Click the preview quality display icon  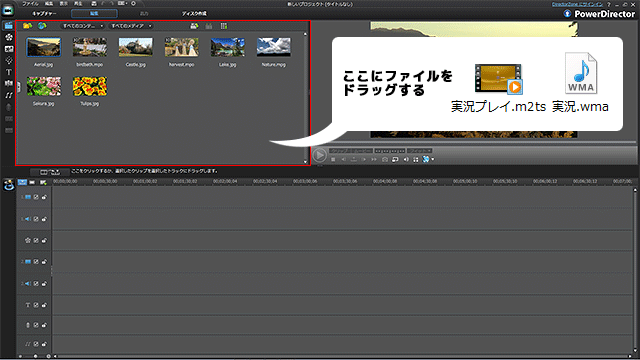tap(395, 160)
